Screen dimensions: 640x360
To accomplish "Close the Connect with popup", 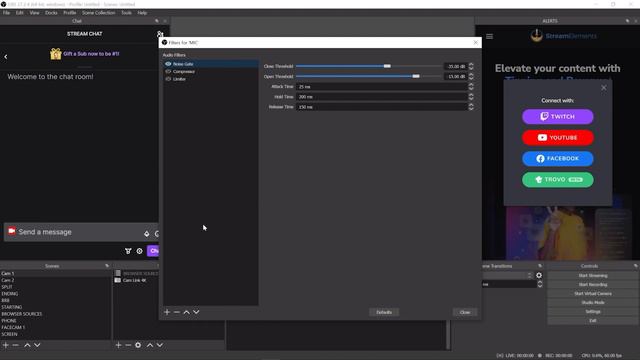I will coord(604,88).
